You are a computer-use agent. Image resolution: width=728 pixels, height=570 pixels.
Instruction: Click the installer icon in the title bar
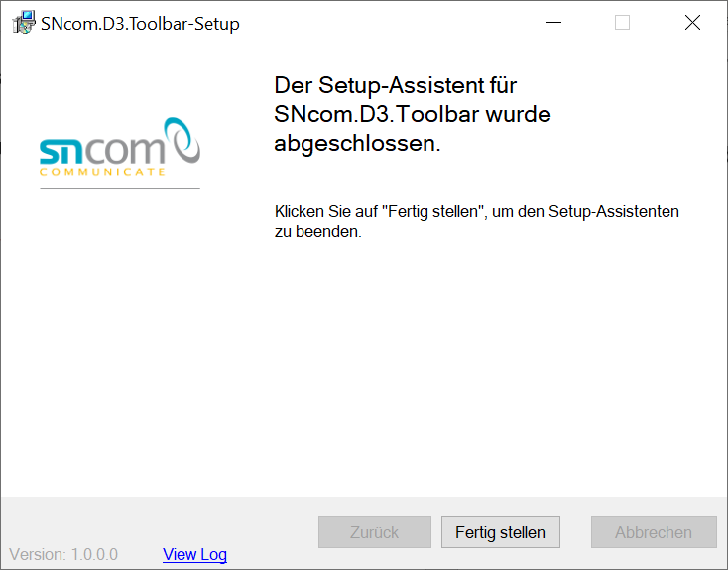24,22
